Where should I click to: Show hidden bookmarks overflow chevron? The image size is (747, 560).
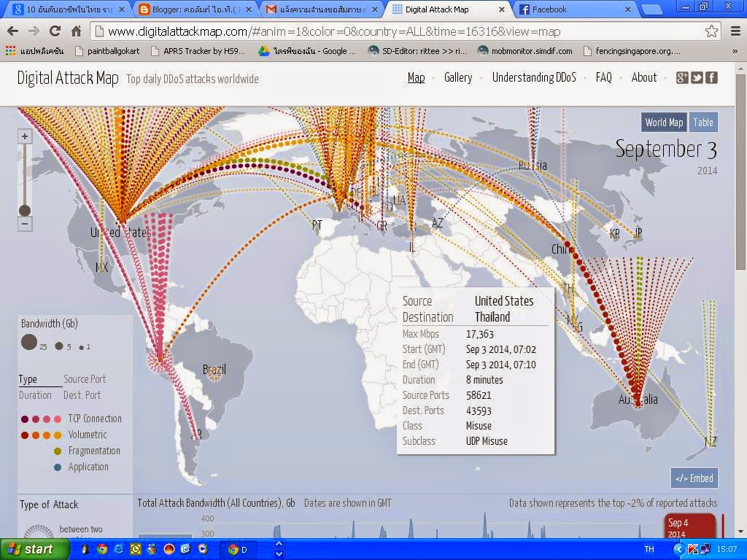pos(735,50)
